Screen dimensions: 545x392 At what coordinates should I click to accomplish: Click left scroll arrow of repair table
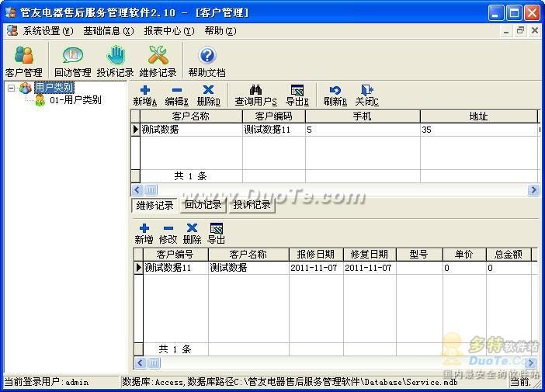click(x=140, y=363)
